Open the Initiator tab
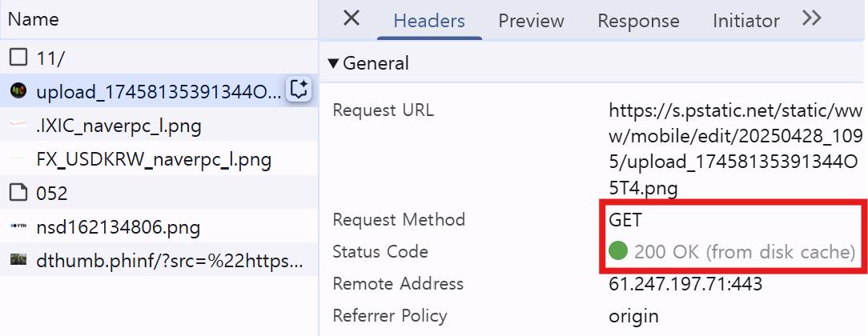Screen dimensions: 868x336 (745, 21)
